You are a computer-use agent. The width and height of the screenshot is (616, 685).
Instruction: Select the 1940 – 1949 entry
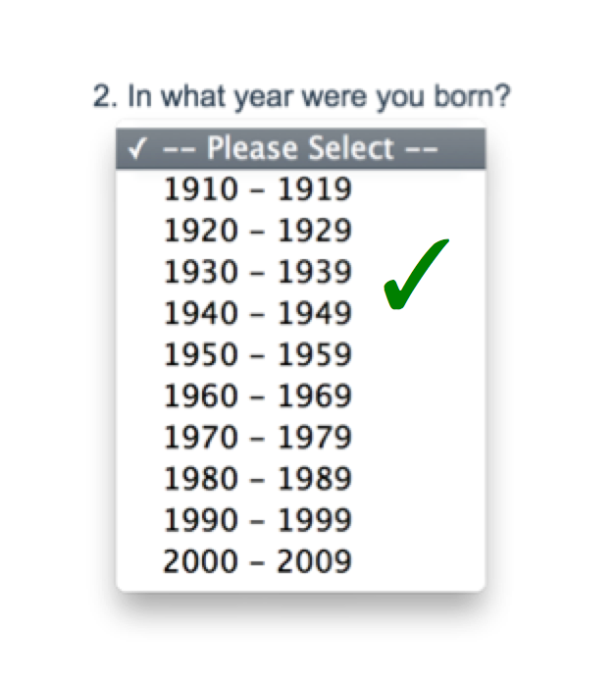click(x=257, y=313)
